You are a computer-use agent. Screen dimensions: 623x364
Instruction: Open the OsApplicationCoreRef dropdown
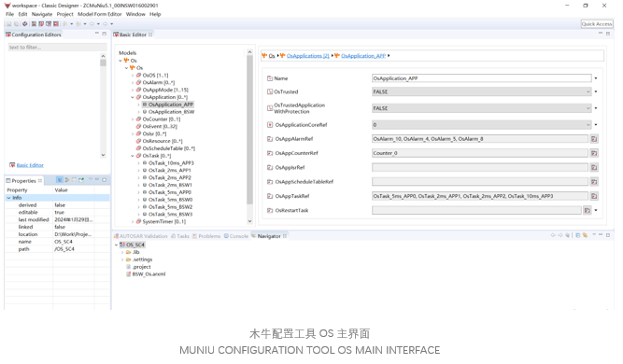tap(588, 125)
